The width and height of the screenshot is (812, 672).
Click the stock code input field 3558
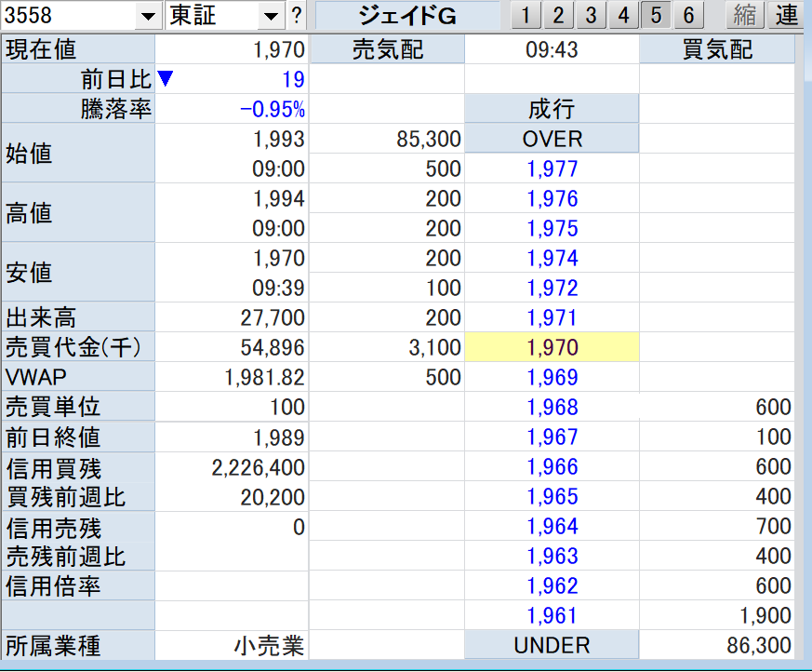(70, 16)
